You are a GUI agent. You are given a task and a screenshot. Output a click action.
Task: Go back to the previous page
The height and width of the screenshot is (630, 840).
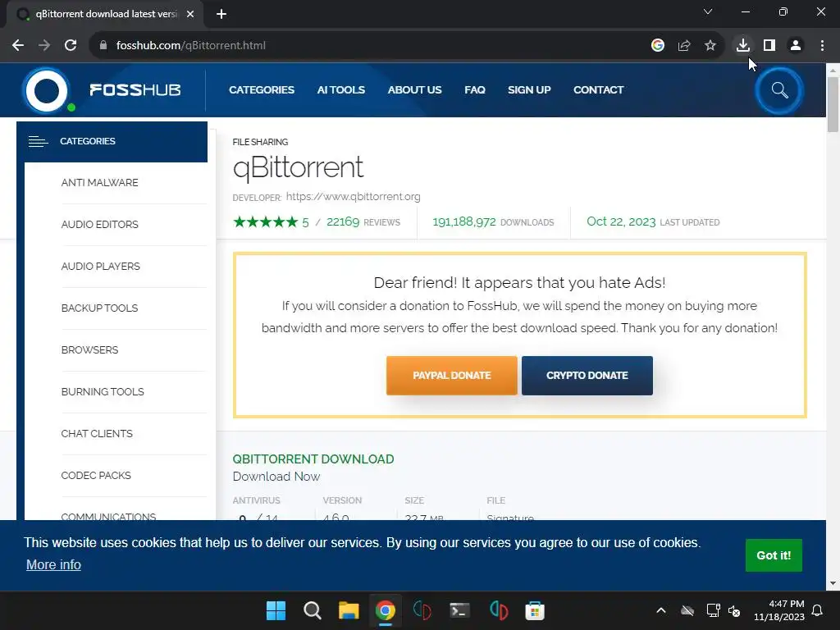(x=18, y=46)
